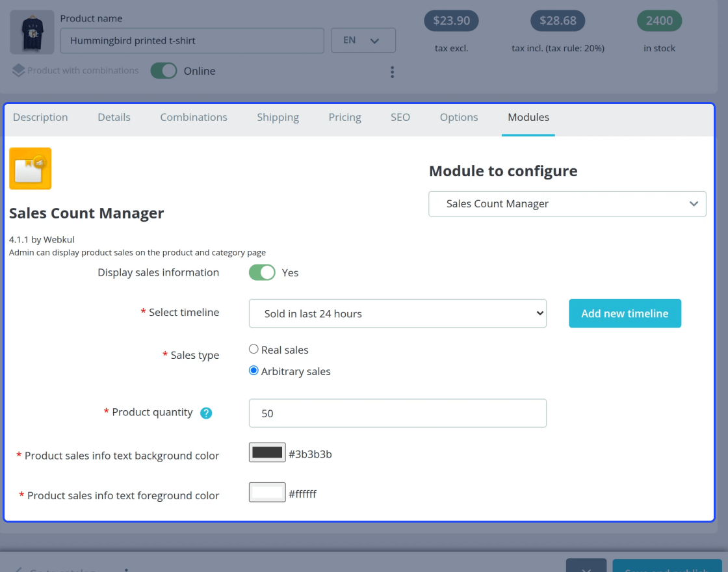The height and width of the screenshot is (572, 728).
Task: Select the Arbitrary sales radio button
Action: 253,370
